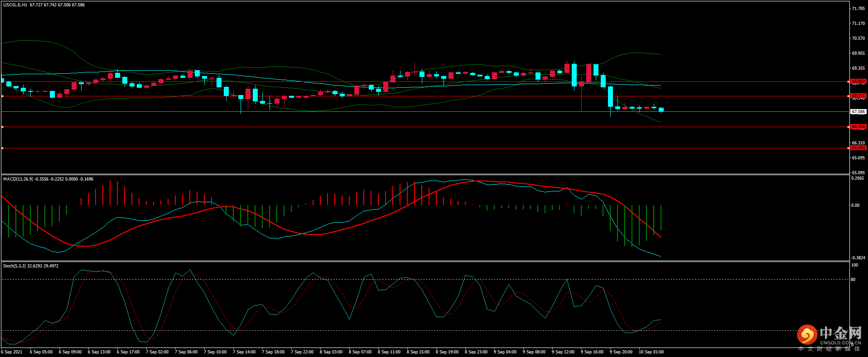Click the Stochastic 80 level label

pos(853,280)
